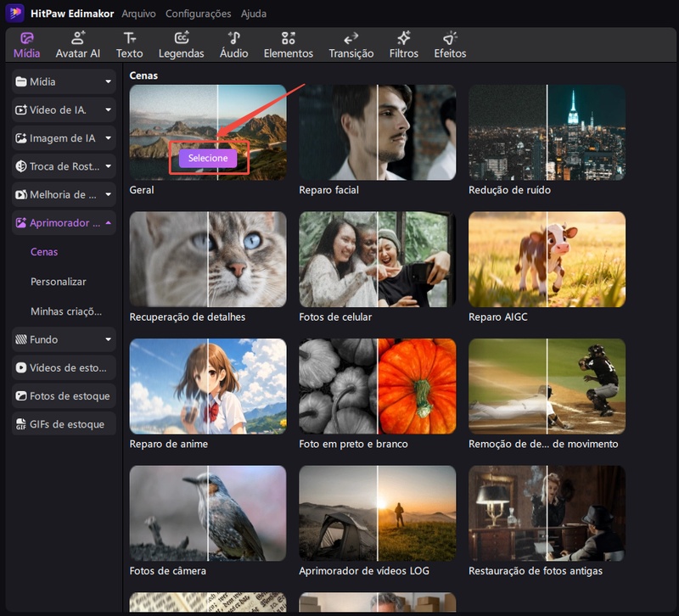
Task: Select the Foto em preto e branco thumbnail
Action: (377, 386)
